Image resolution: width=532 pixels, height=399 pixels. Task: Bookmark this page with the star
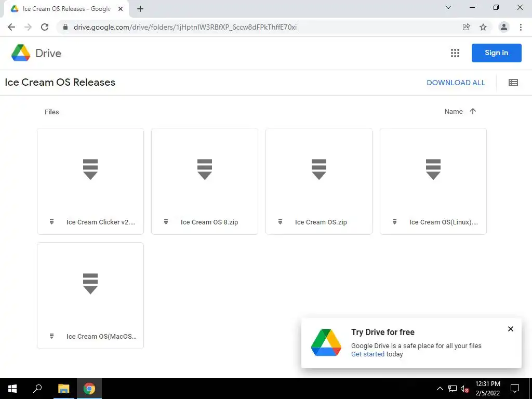pyautogui.click(x=483, y=27)
